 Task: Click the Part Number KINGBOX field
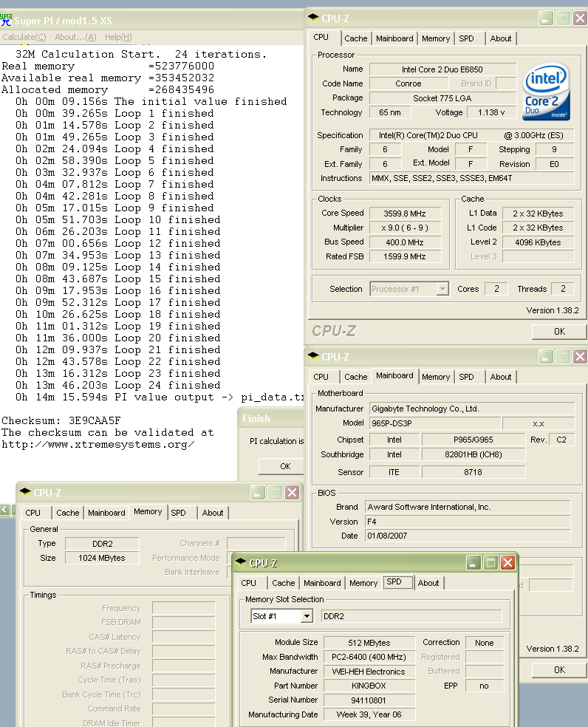[x=369, y=686]
